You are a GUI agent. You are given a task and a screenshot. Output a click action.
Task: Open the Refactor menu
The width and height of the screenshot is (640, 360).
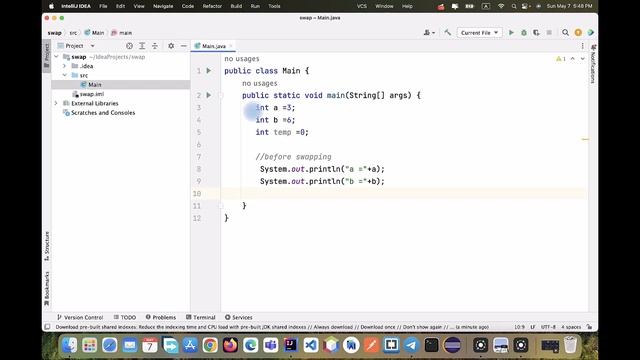tap(212, 6)
